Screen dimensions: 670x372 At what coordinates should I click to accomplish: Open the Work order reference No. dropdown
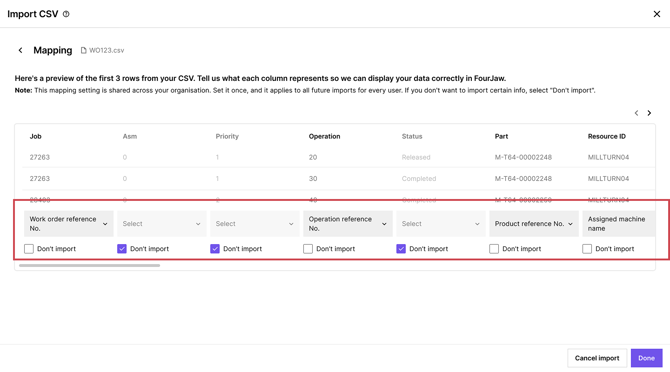69,224
